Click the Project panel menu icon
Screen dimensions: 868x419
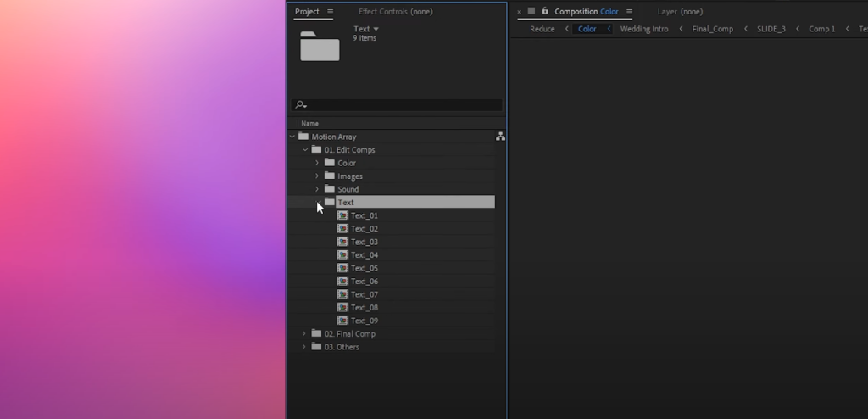pos(331,12)
